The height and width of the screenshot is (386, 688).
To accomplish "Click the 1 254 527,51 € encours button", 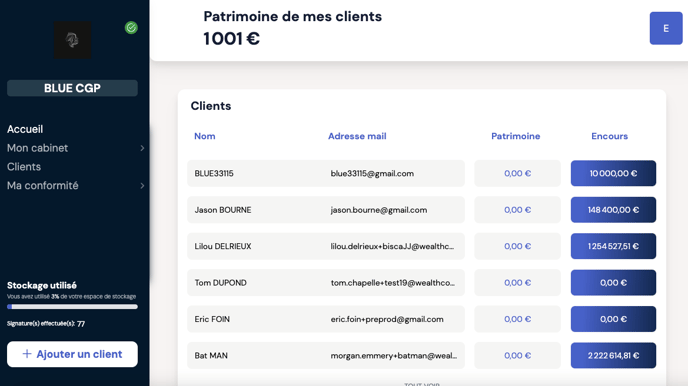I will point(613,246).
